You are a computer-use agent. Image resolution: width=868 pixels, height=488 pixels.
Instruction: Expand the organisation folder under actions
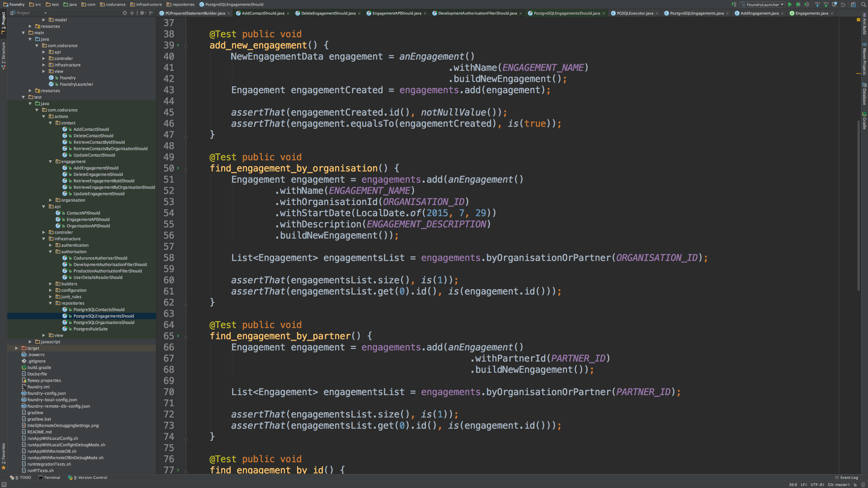tap(50, 200)
